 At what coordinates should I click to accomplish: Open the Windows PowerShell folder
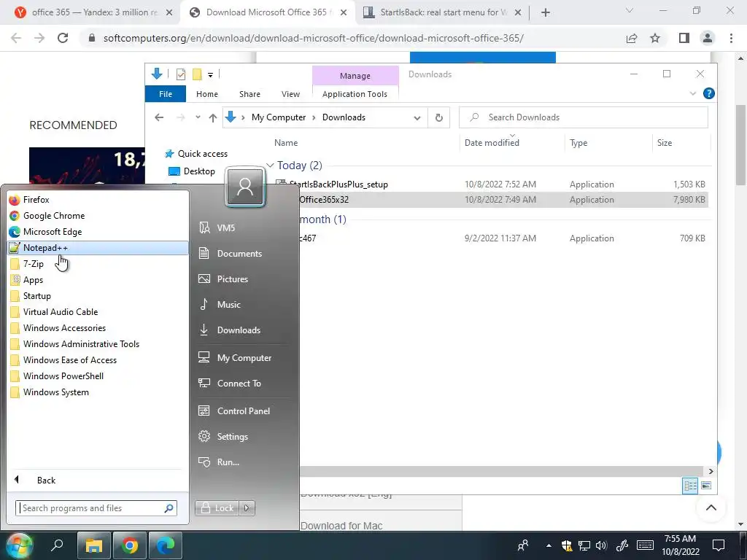coord(98,376)
